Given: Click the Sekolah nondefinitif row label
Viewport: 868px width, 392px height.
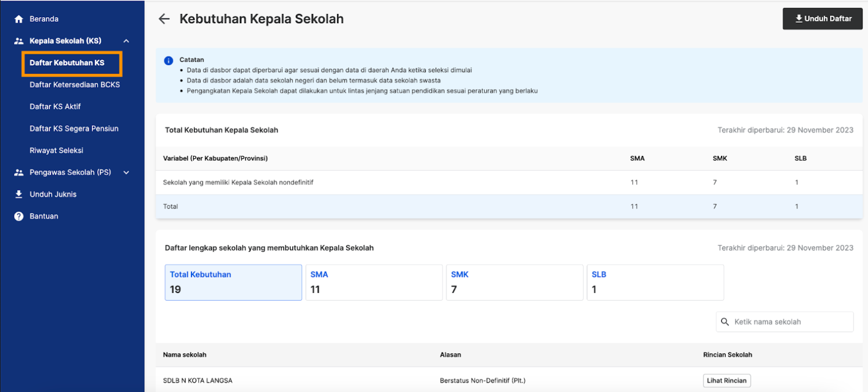Looking at the screenshot, I should click(238, 182).
